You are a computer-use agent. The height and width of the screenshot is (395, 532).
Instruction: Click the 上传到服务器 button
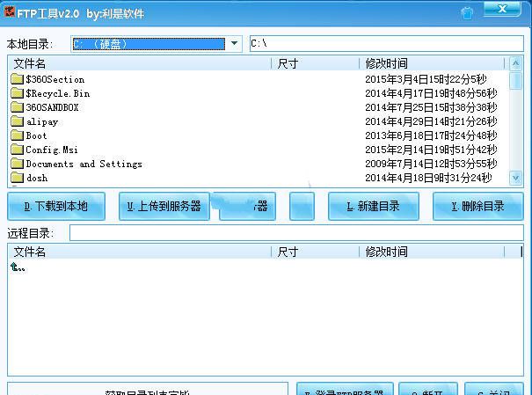tap(164, 206)
